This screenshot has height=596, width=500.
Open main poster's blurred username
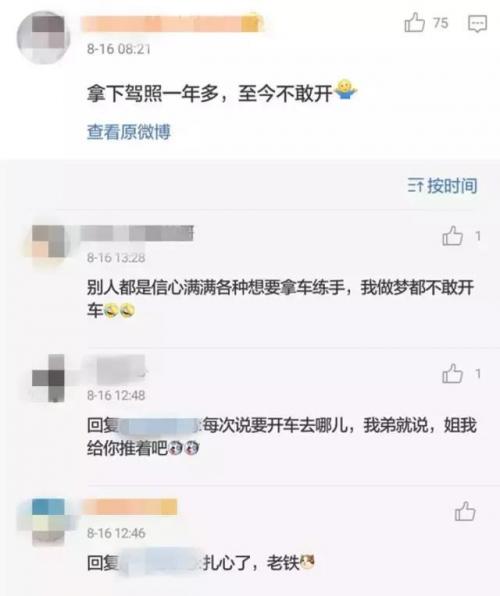coord(172,23)
